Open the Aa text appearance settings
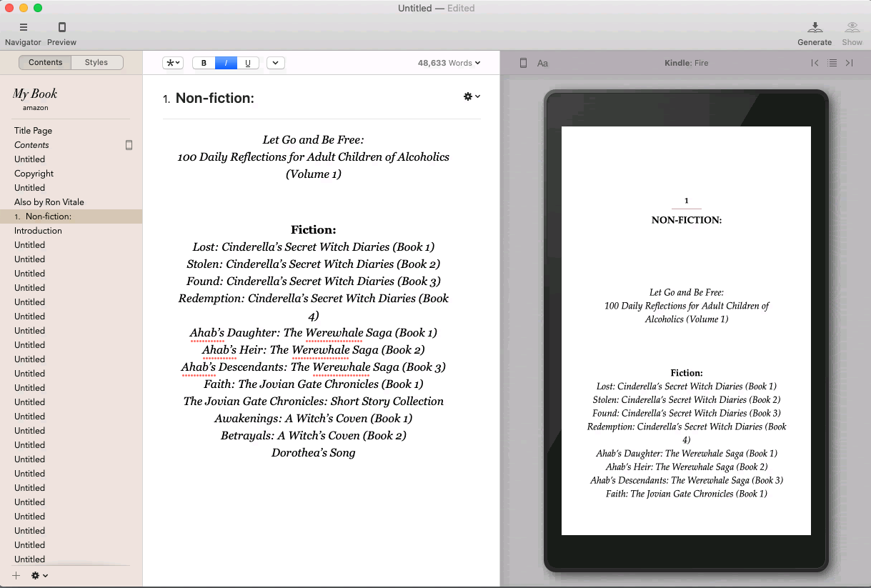This screenshot has height=588, width=871. (x=542, y=63)
